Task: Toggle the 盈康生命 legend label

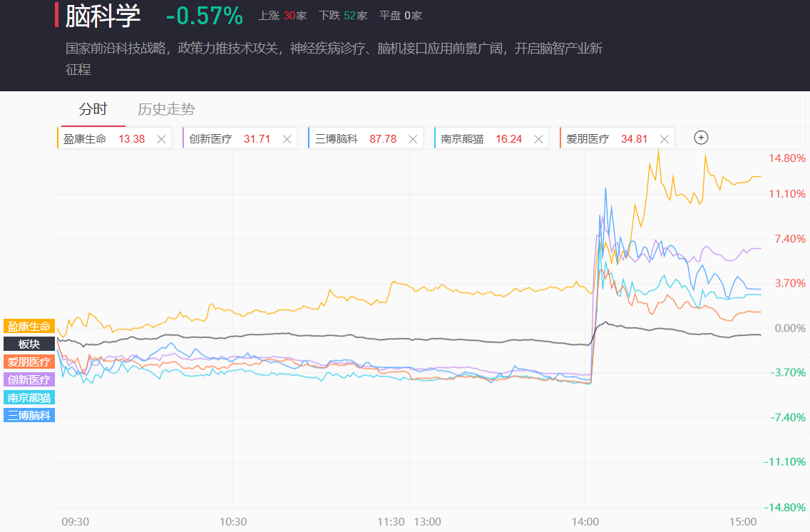Action: (29, 327)
